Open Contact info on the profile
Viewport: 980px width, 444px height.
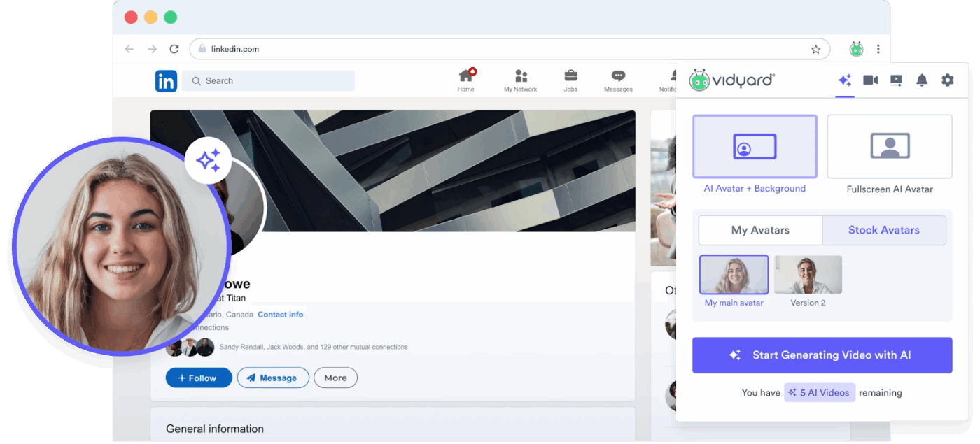coord(280,314)
